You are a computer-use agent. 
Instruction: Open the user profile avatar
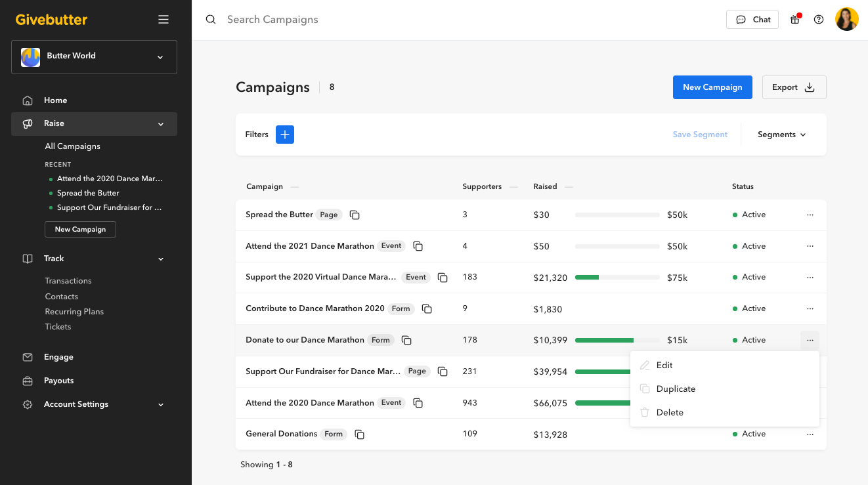847,20
